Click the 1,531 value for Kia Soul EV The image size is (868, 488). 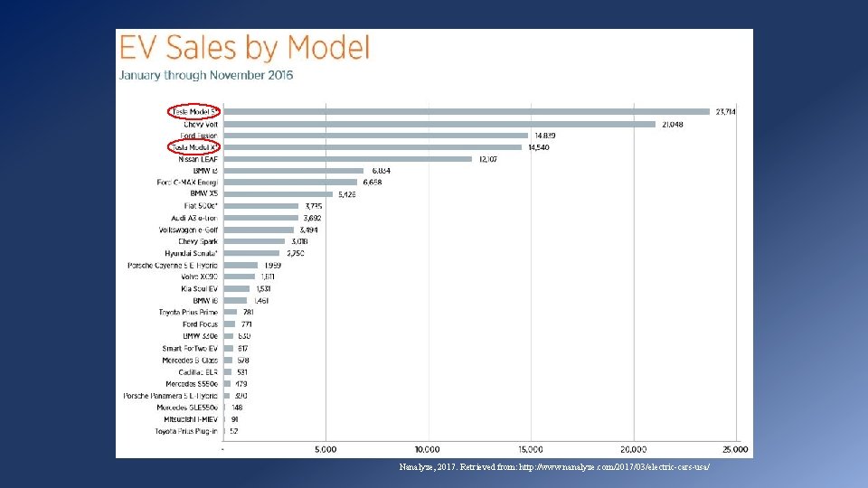click(x=263, y=289)
